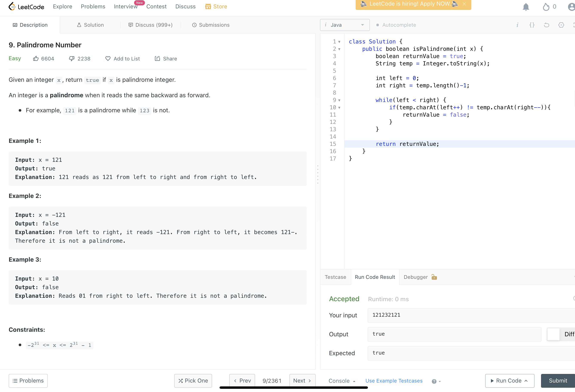Click Use Example Testcases link
The width and height of the screenshot is (575, 392).
point(394,381)
